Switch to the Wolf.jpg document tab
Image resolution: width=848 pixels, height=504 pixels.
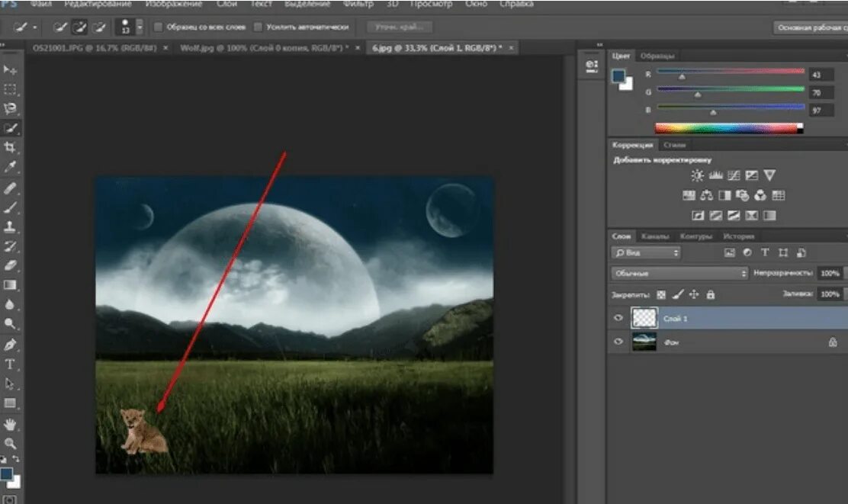tap(264, 48)
